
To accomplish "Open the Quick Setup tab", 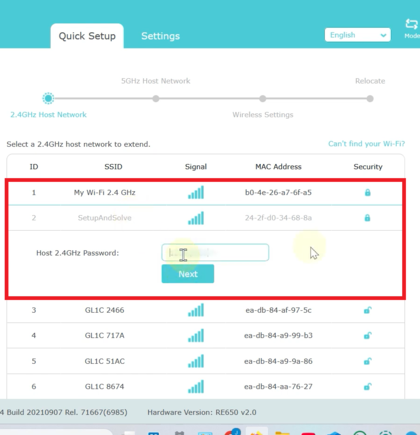I will [87, 36].
